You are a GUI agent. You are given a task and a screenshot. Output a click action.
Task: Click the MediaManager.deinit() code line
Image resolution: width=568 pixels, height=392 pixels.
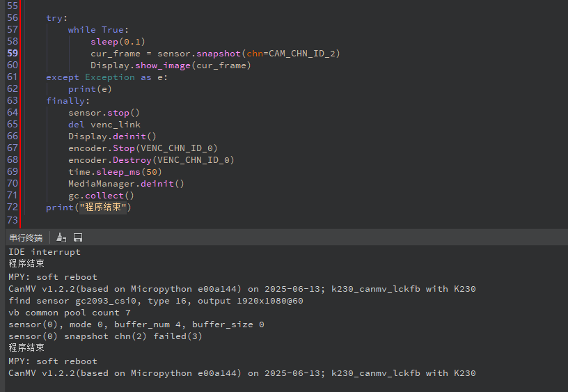[125, 183]
